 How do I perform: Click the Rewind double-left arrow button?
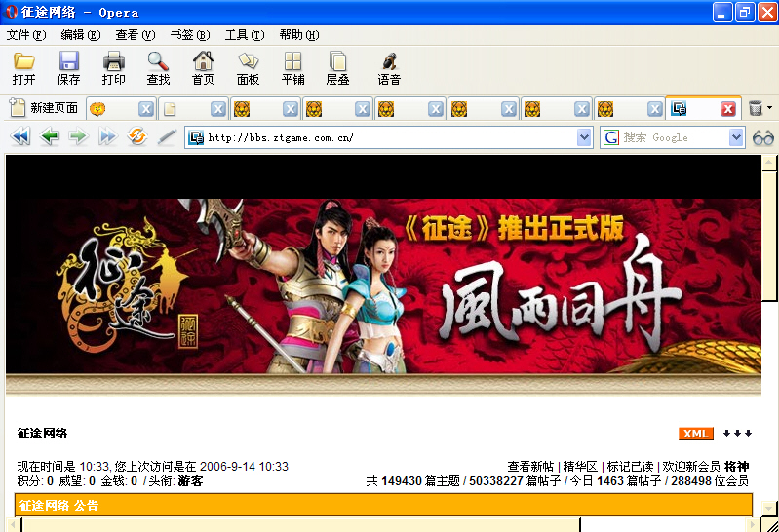[x=20, y=136]
